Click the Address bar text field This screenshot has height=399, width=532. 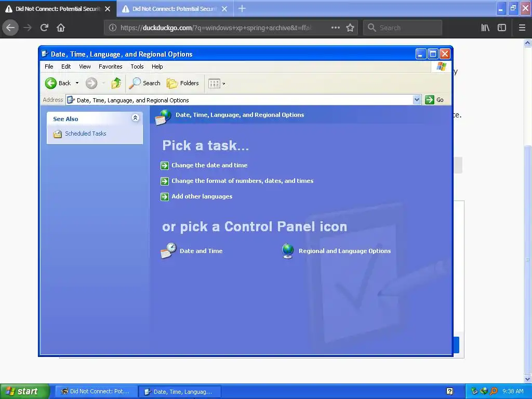(x=240, y=100)
